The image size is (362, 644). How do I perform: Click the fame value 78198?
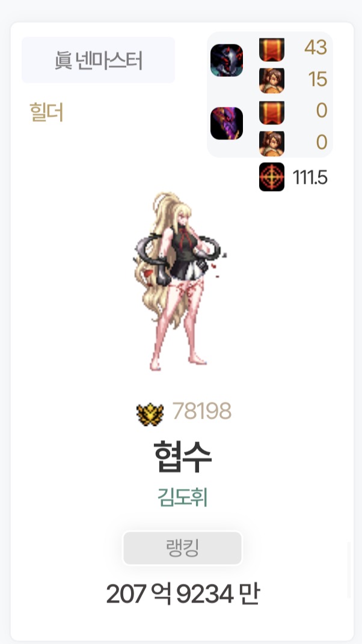pyautogui.click(x=202, y=411)
